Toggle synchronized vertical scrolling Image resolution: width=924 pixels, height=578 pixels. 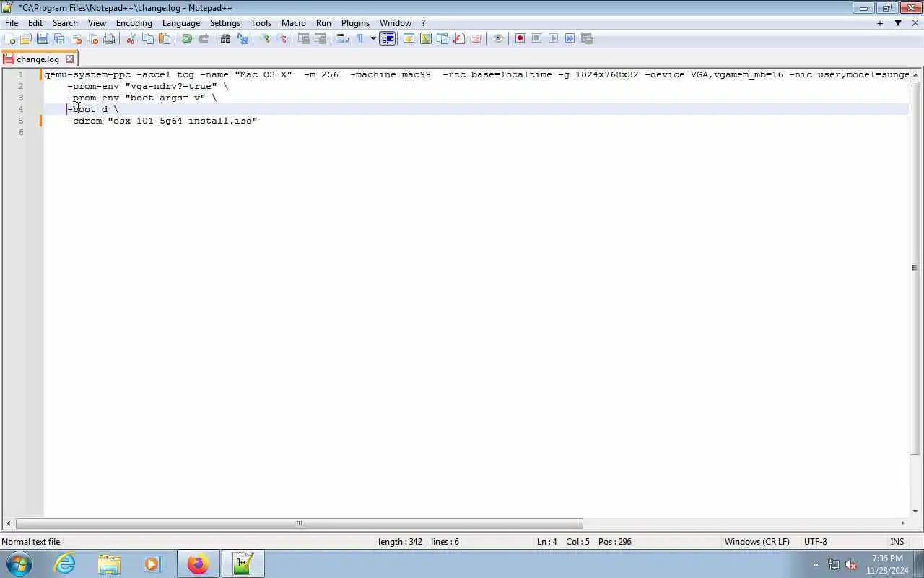point(304,38)
